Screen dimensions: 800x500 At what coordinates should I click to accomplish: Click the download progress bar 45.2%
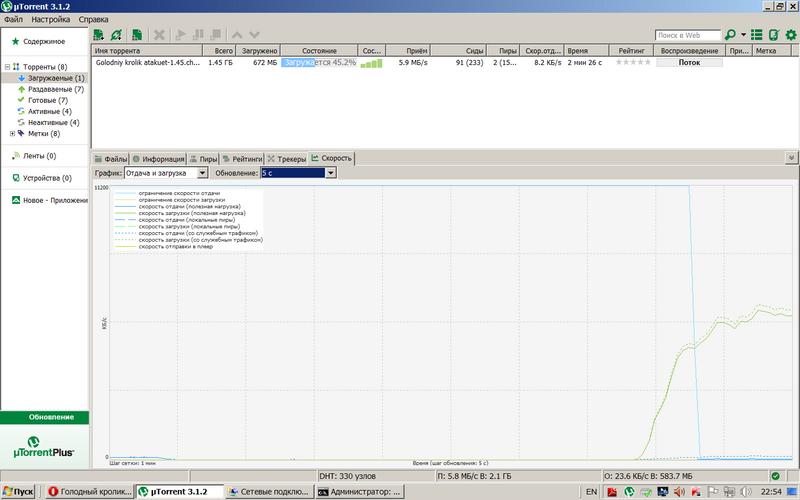tap(319, 62)
